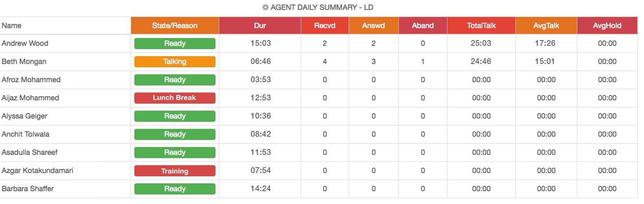Click the TotalTalk column header
Screen dimensions: 644x204
coord(481,26)
